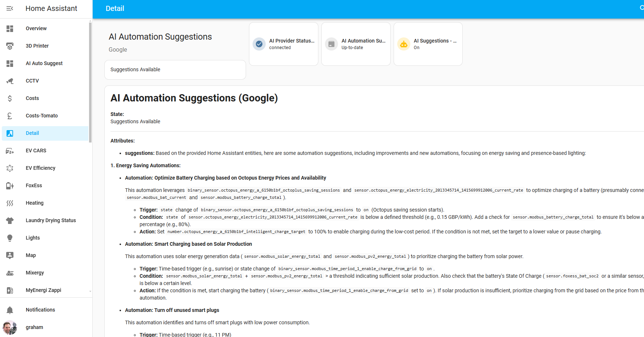Click the Heating radiator icon

point(10,203)
